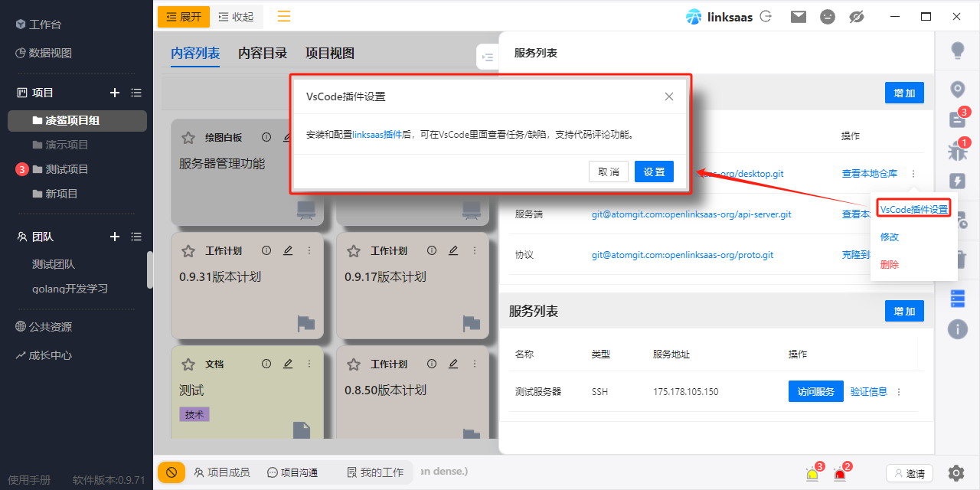Screen dimensions: 980x490
Task: Click the red alarm icon with badge 2
Action: [841, 473]
